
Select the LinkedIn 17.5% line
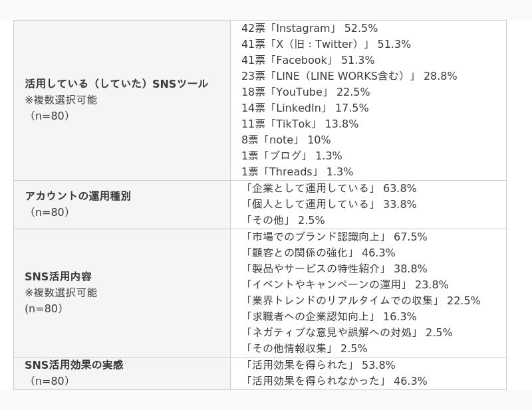point(305,108)
